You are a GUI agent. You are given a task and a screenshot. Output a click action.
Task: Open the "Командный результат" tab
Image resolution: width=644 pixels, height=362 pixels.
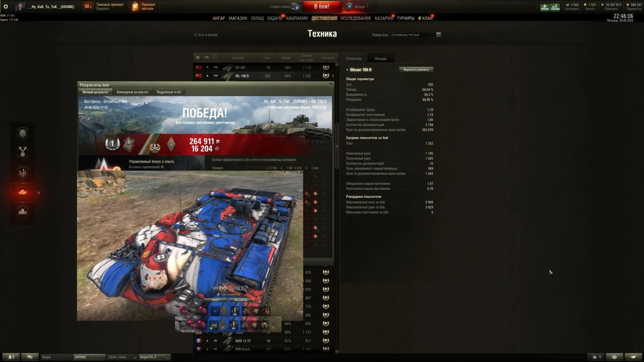(x=132, y=92)
